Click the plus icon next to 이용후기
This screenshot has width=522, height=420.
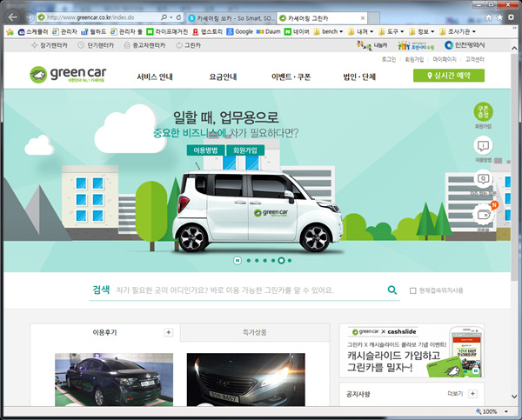click(x=169, y=332)
